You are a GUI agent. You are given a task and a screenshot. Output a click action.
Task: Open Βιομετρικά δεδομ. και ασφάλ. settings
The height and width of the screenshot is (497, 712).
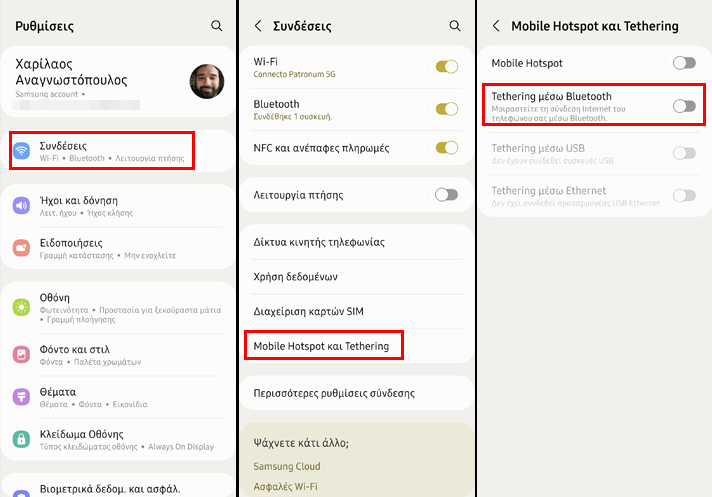(118, 486)
